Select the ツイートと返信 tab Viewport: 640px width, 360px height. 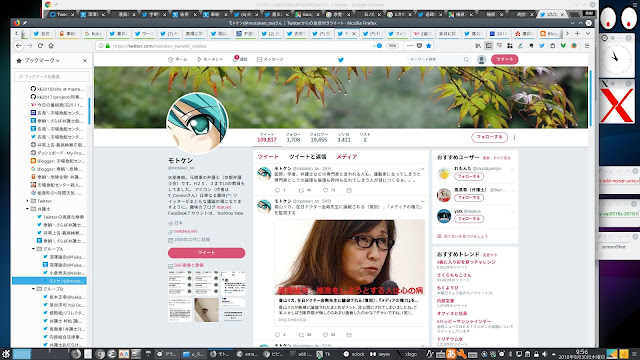click(307, 157)
